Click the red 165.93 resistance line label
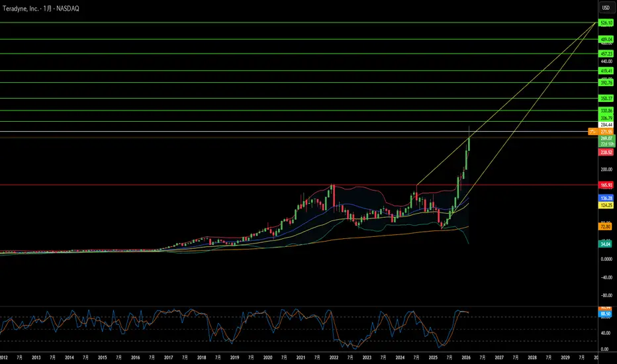The image size is (617, 364). point(606,185)
